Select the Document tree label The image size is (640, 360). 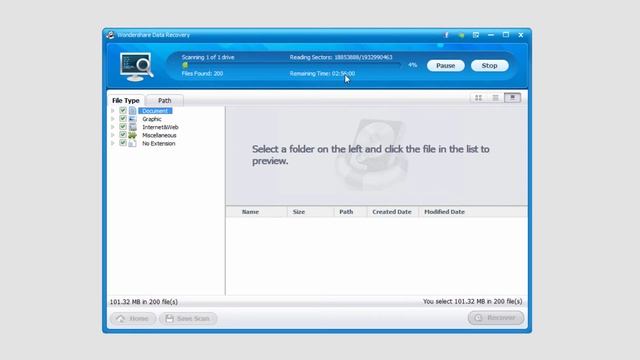(155, 111)
